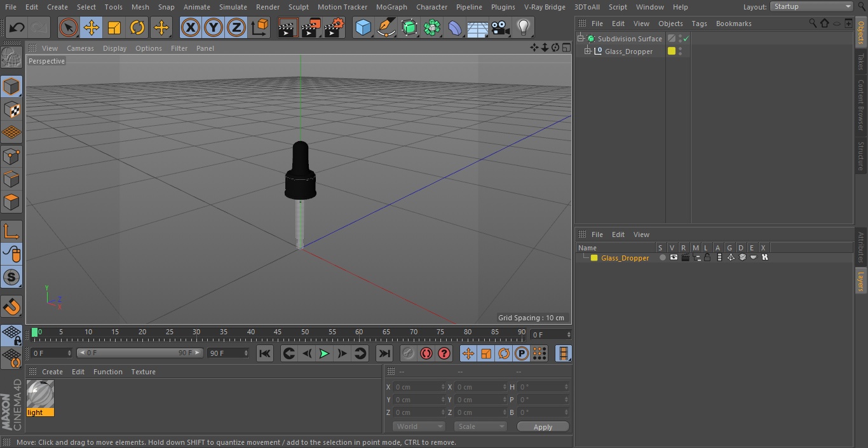Viewport: 868px width, 448px height.
Task: Switch to Edges mode
Action: [x=11, y=179]
